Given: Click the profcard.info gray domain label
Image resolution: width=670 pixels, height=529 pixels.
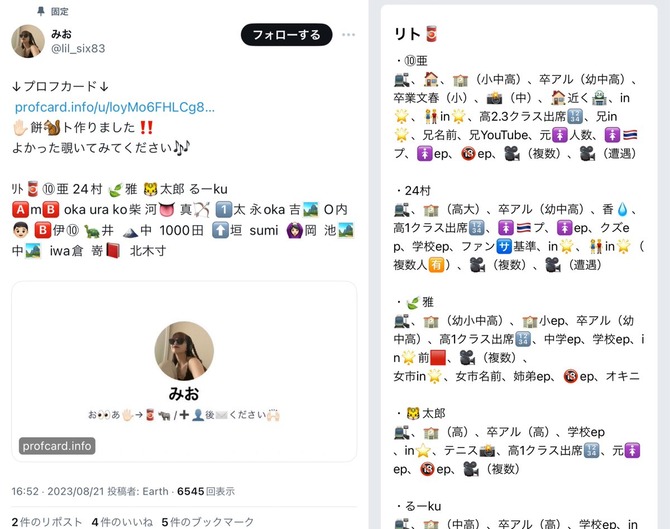Looking at the screenshot, I should (57, 446).
